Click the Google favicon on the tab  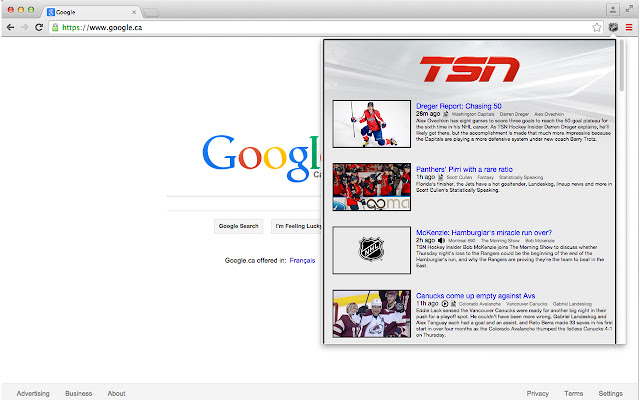(51, 12)
